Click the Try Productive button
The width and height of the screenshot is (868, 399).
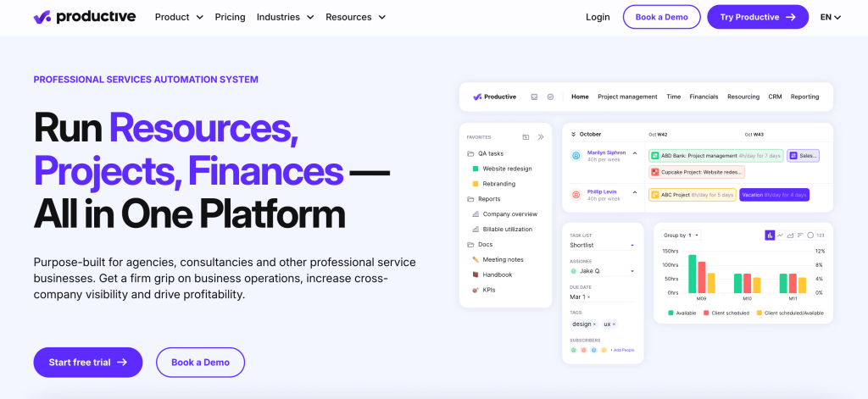click(758, 17)
